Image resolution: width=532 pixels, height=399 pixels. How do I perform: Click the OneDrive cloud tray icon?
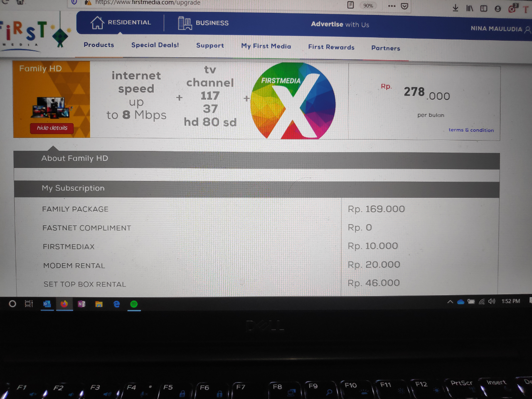point(461,302)
